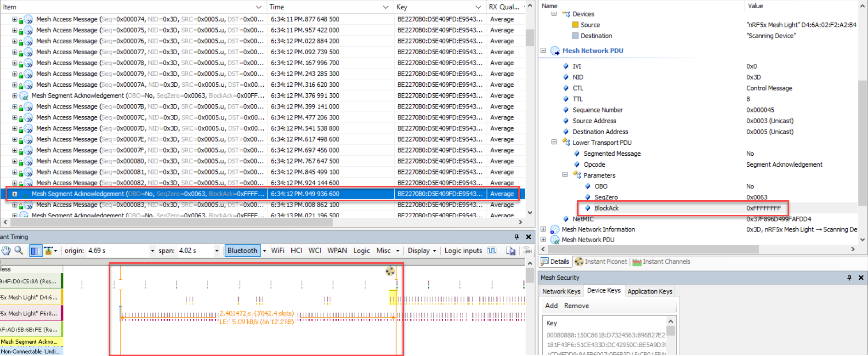
Task: Click the magnifier zoom tool
Action: point(19,250)
